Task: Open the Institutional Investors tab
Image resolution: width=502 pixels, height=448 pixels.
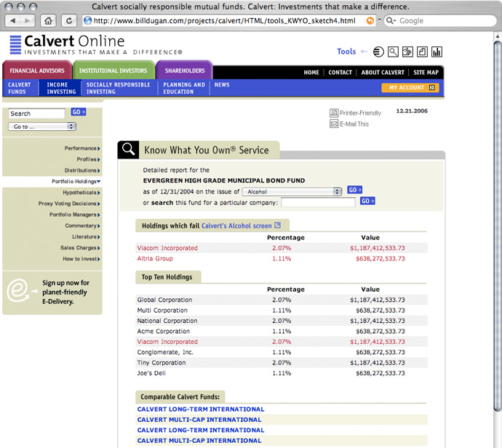Action: pos(113,71)
